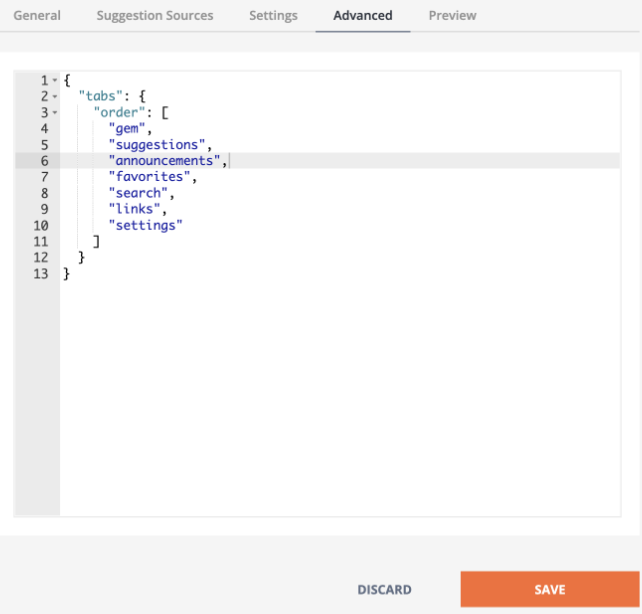Select the Advanced tab
The width and height of the screenshot is (642, 614).
tap(363, 16)
